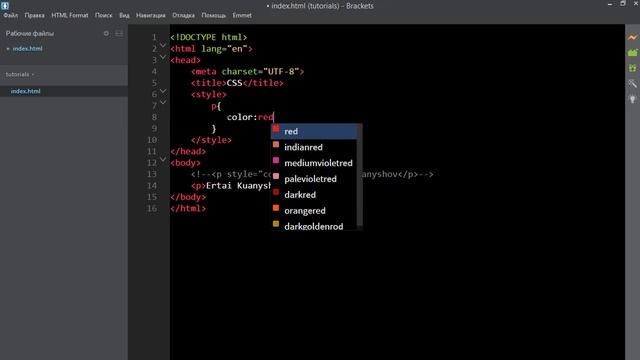Open the HTML Format menu

70,16
